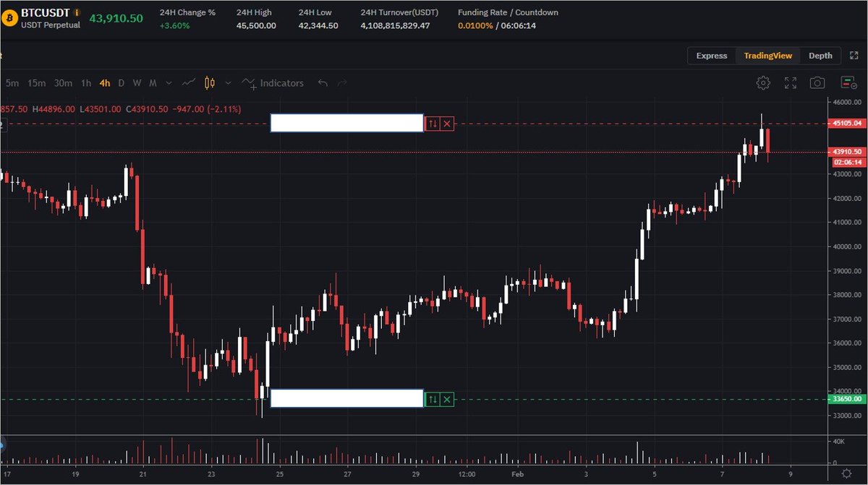Image resolution: width=868 pixels, height=485 pixels.
Task: Switch to monthly M timeframe
Action: (x=153, y=83)
